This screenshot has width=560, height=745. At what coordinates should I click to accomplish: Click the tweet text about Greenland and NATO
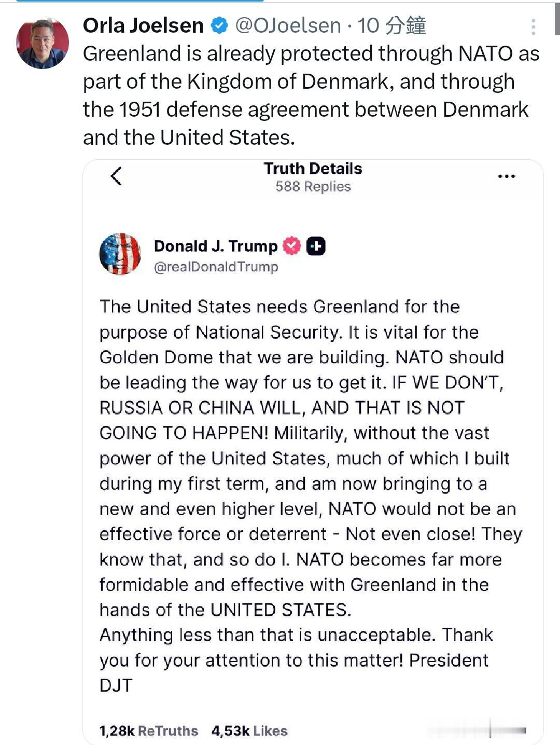tap(310, 95)
